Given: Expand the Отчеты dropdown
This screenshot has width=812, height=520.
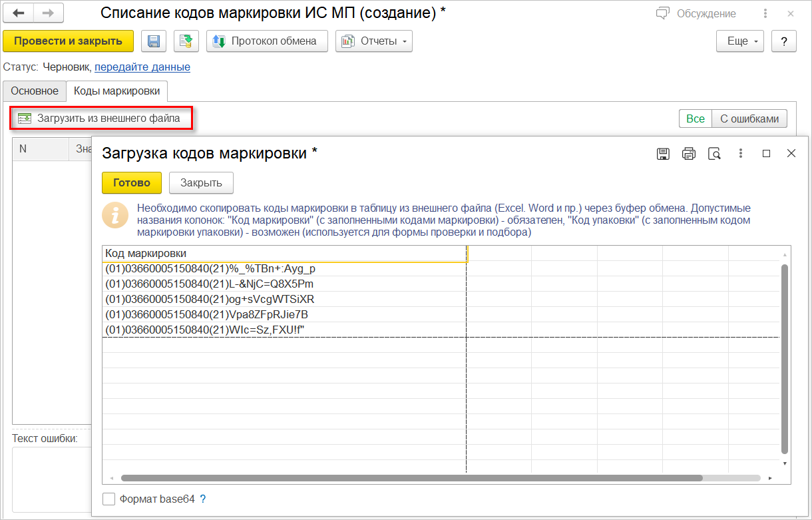Looking at the screenshot, I should 373,41.
